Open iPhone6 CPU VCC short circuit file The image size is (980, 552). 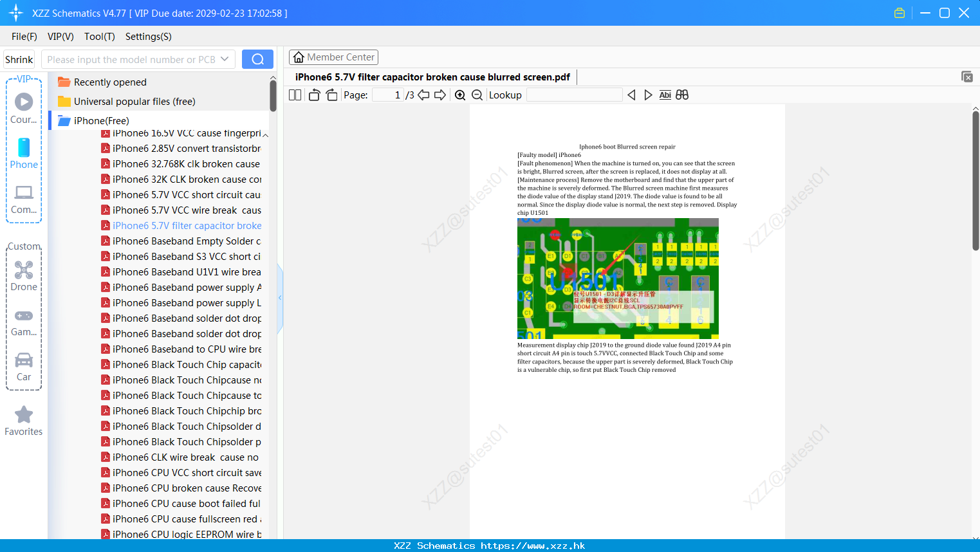181,473
